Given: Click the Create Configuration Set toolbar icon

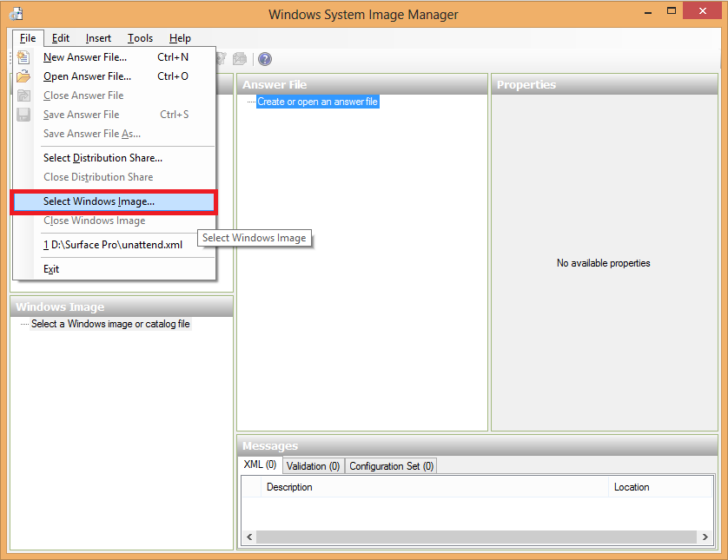Looking at the screenshot, I should [x=240, y=59].
